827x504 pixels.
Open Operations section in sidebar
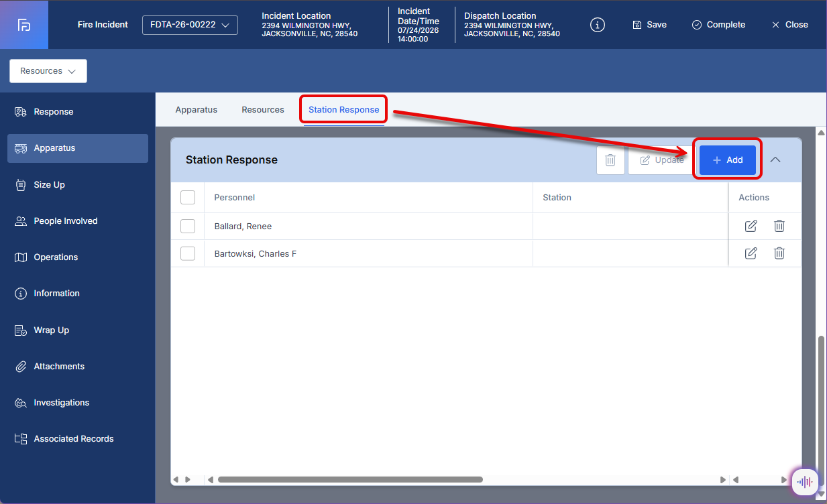[x=78, y=257]
